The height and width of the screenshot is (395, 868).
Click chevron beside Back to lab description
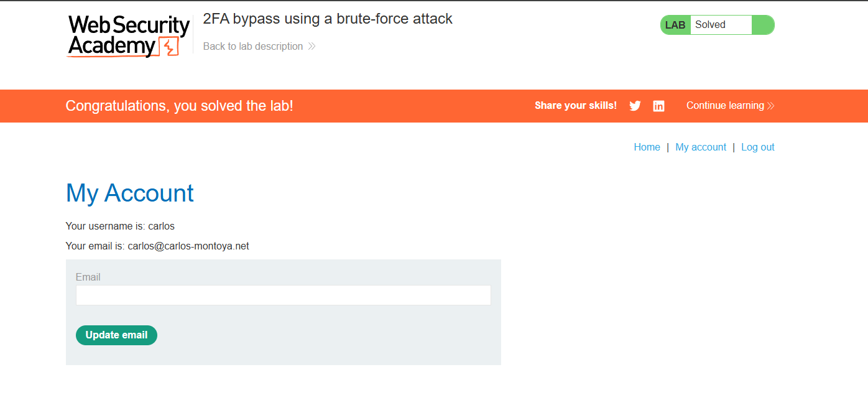[312, 47]
